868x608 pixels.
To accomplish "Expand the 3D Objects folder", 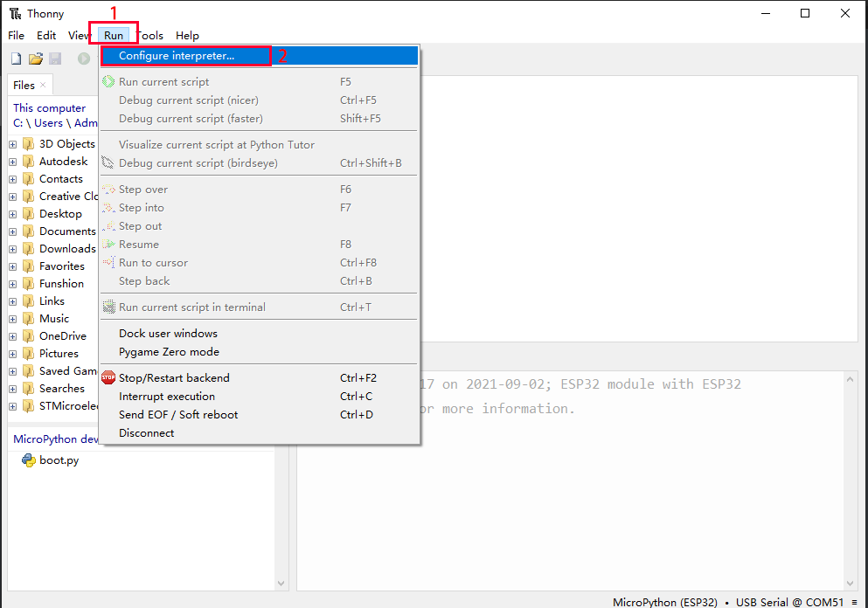I will (13, 144).
